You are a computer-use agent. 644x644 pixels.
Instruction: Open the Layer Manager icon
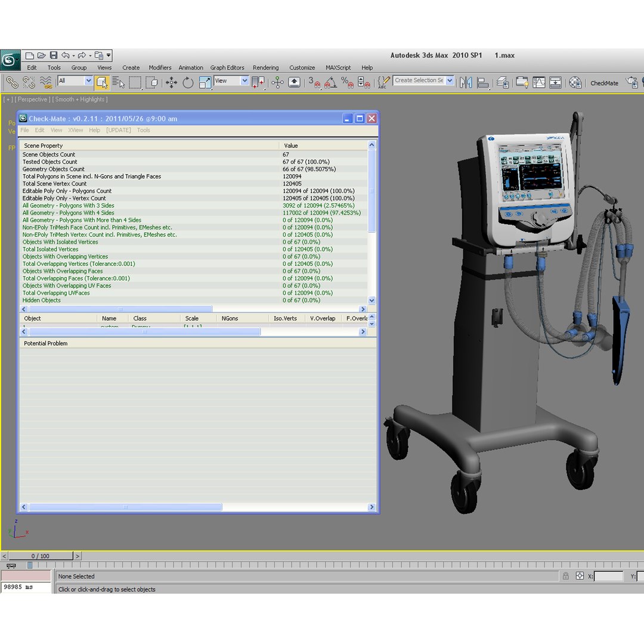pos(502,82)
